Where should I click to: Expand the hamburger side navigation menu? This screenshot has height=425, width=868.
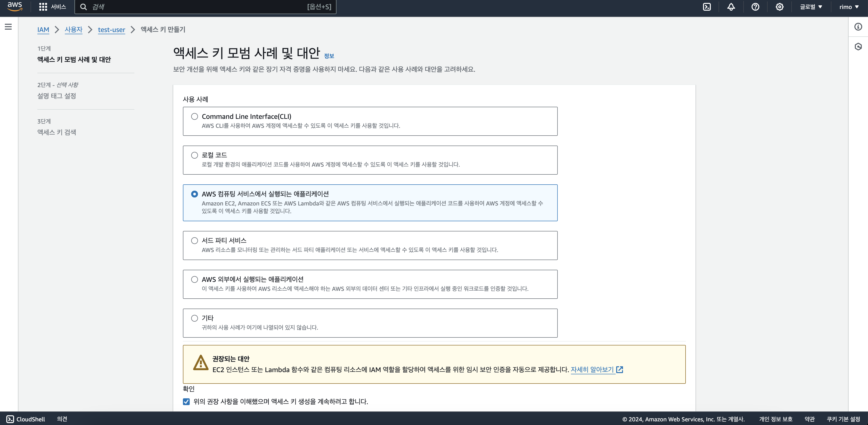tap(8, 27)
